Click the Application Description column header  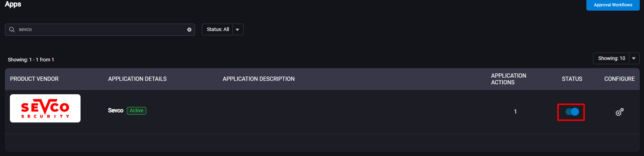259,79
